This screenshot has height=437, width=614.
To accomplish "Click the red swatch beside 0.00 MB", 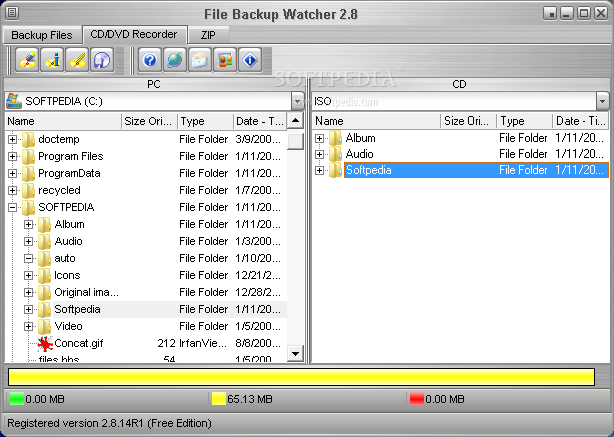I will pyautogui.click(x=417, y=399).
